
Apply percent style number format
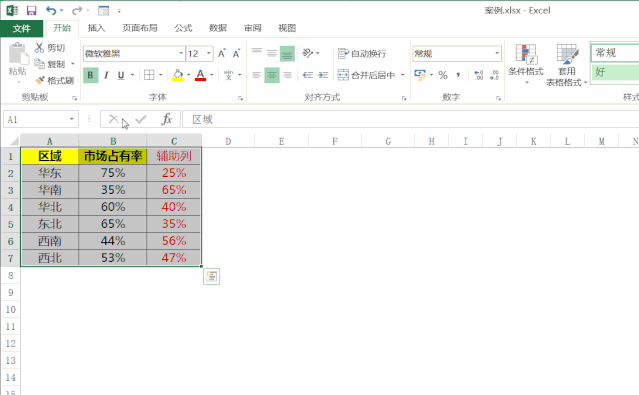pos(443,75)
